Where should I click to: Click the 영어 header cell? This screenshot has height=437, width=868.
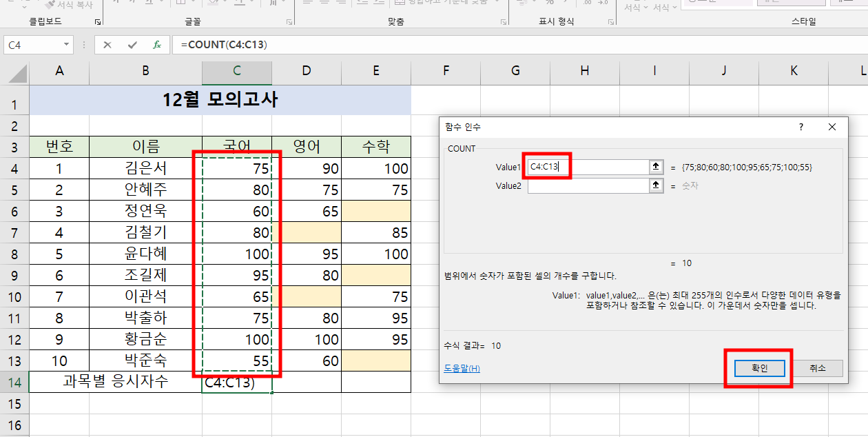pos(307,147)
